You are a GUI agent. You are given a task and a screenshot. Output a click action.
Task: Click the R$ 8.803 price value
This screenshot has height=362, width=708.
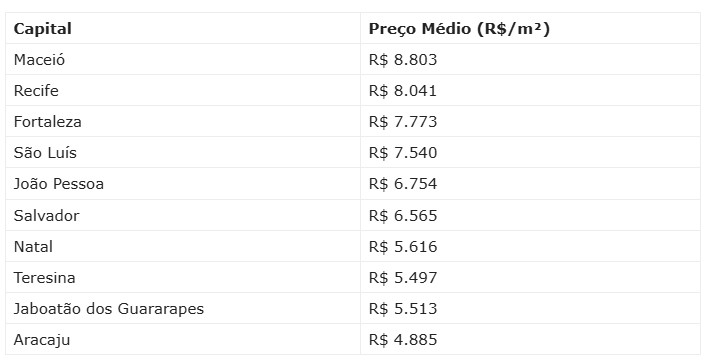[403, 60]
